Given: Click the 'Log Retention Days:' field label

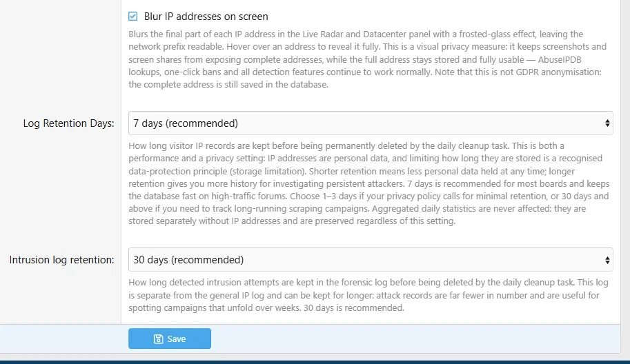Looking at the screenshot, I should [x=69, y=123].
